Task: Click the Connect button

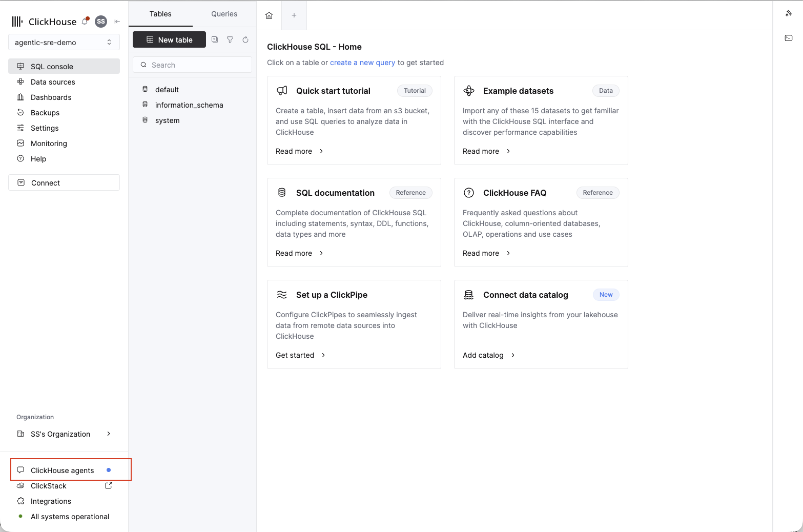Action: coord(64,182)
